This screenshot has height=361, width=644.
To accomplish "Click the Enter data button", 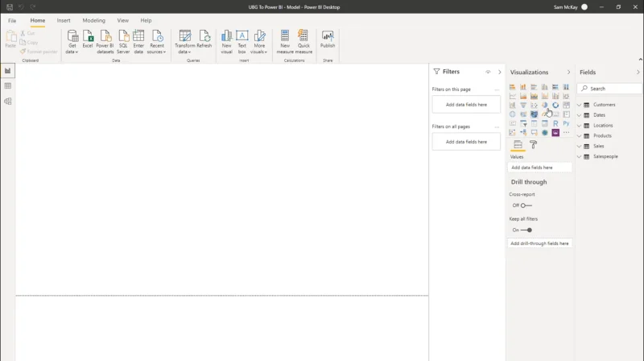I will 138,42.
